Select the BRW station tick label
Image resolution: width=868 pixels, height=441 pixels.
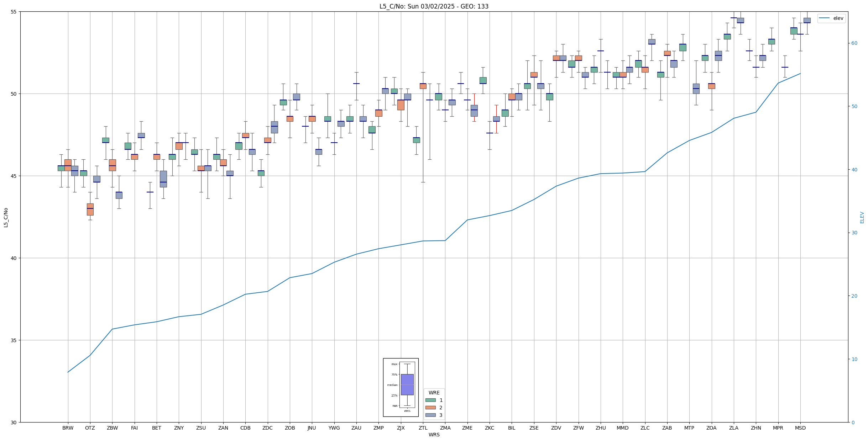[x=68, y=428]
